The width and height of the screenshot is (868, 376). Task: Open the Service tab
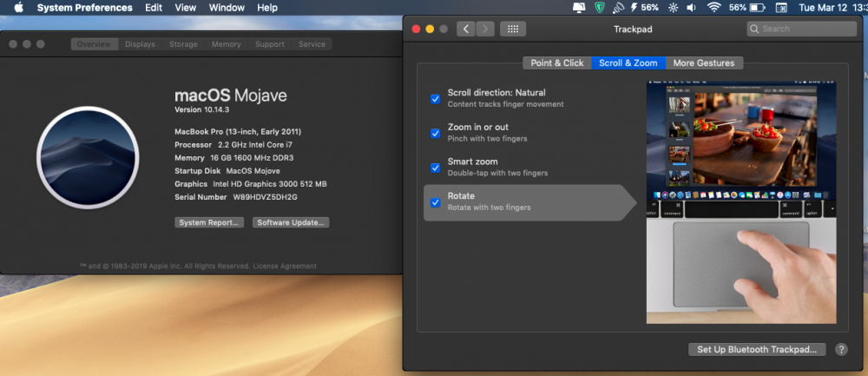point(312,44)
